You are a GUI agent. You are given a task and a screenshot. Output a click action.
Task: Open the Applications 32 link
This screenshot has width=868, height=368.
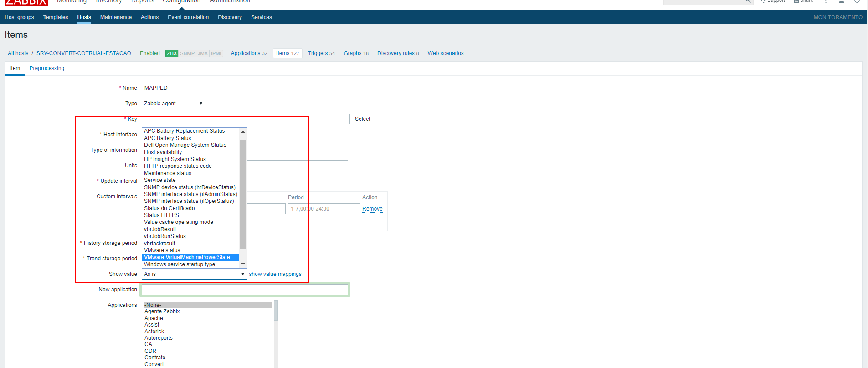249,53
